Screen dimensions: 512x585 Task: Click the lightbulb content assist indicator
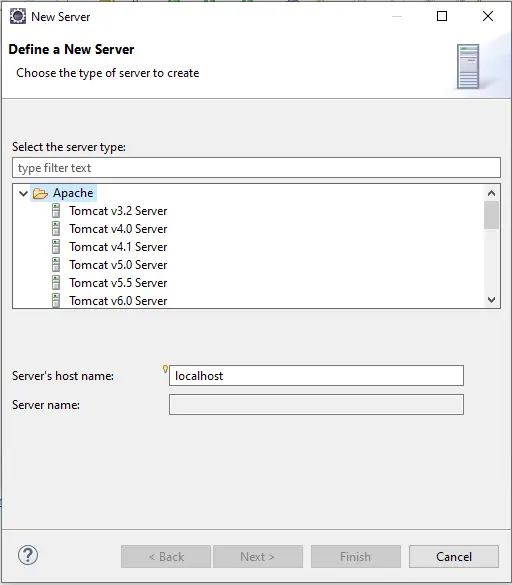pos(165,369)
